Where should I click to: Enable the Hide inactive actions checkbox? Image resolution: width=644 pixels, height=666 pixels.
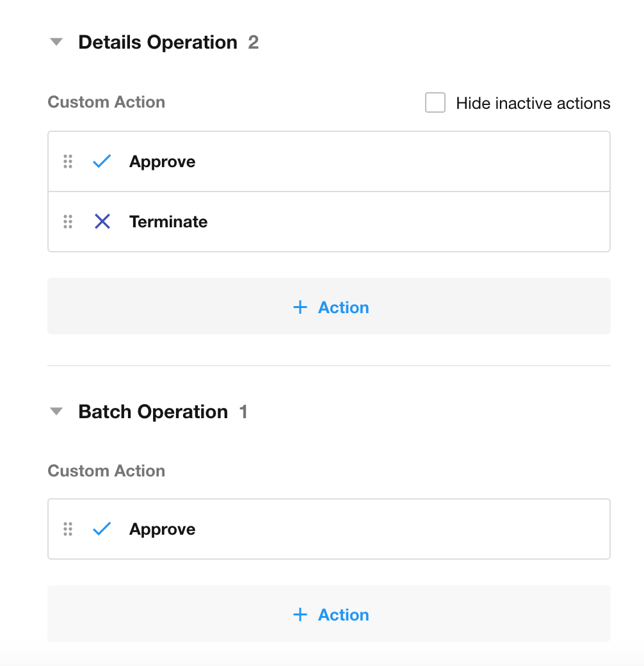click(x=435, y=103)
